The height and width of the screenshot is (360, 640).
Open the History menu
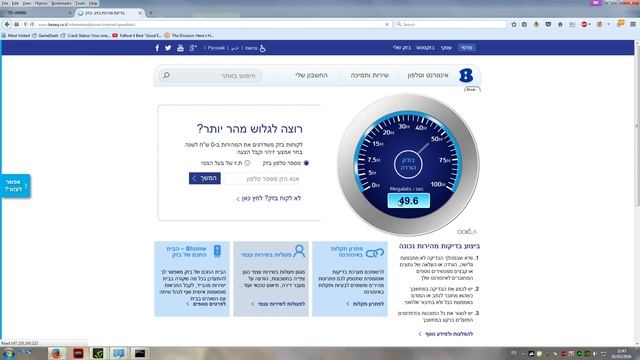coord(41,3)
